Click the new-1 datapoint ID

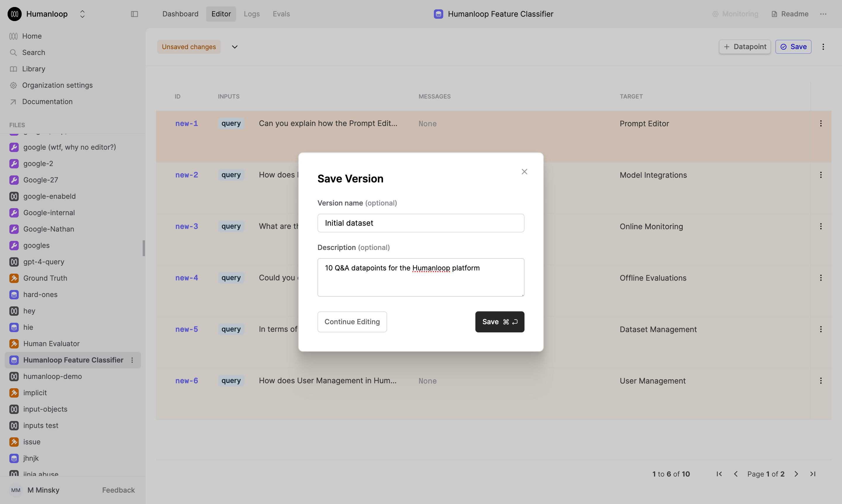(187, 124)
